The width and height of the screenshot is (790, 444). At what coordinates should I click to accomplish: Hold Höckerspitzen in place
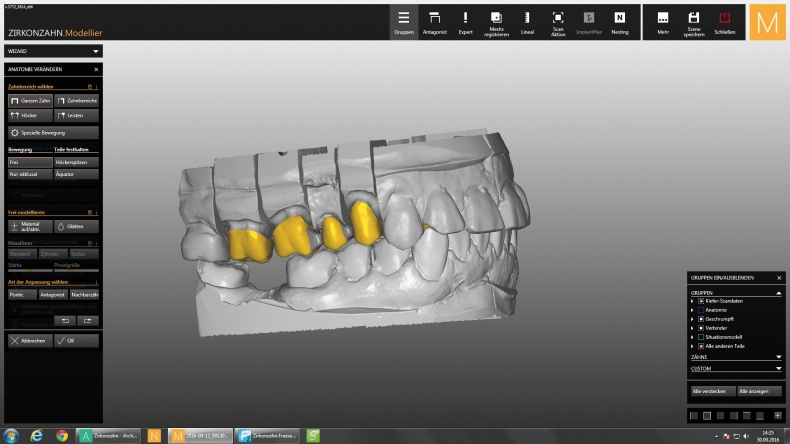(77, 162)
